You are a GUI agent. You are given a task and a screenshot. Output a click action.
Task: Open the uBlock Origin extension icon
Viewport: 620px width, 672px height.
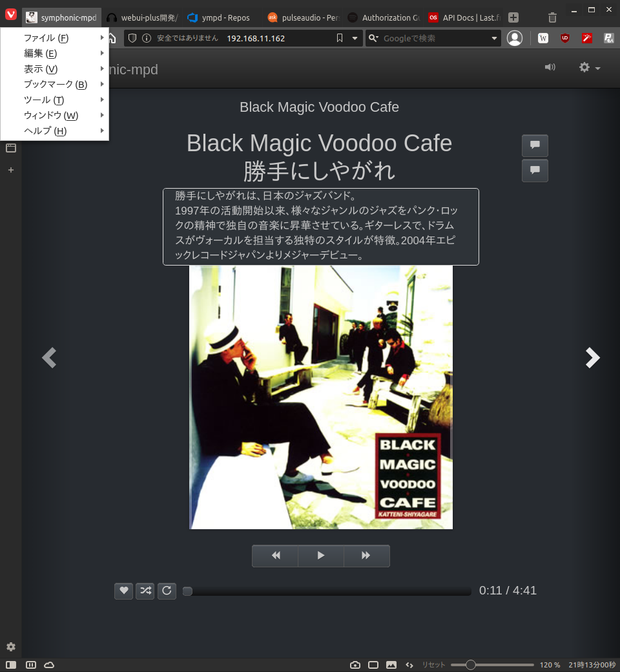click(564, 38)
